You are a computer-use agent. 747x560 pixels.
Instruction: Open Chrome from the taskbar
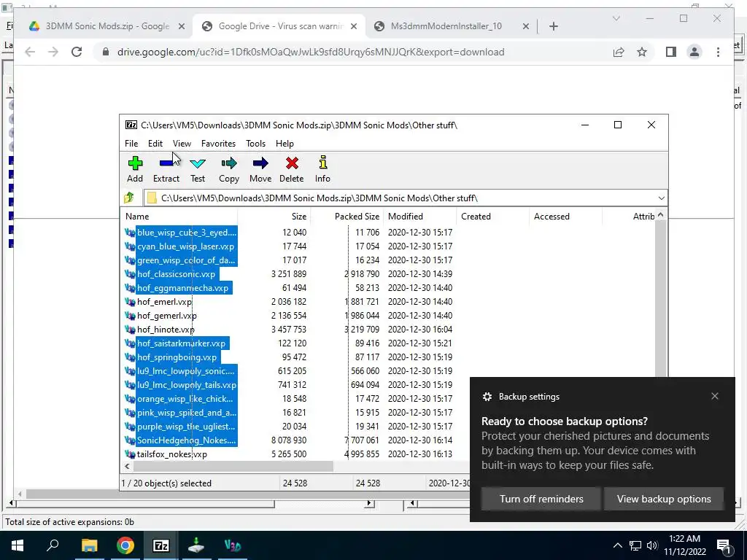tap(125, 545)
